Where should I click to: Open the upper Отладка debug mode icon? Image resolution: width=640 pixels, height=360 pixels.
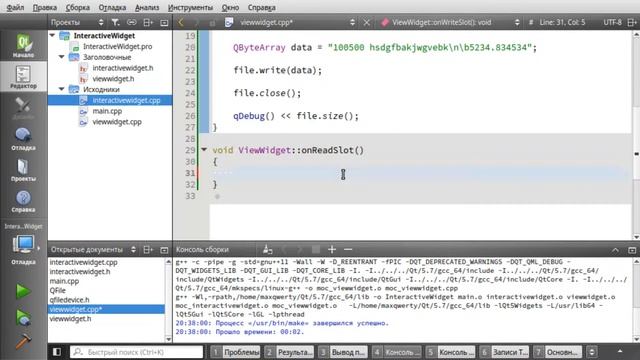point(23,139)
